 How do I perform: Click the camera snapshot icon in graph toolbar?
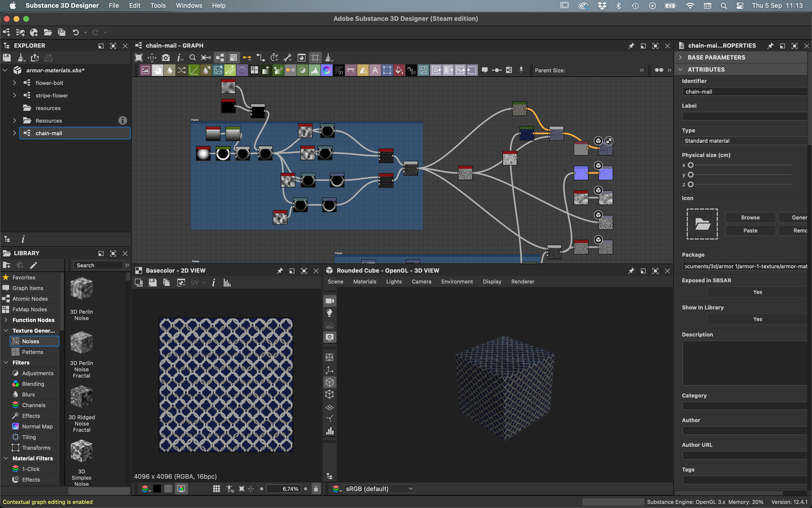[x=165, y=58]
